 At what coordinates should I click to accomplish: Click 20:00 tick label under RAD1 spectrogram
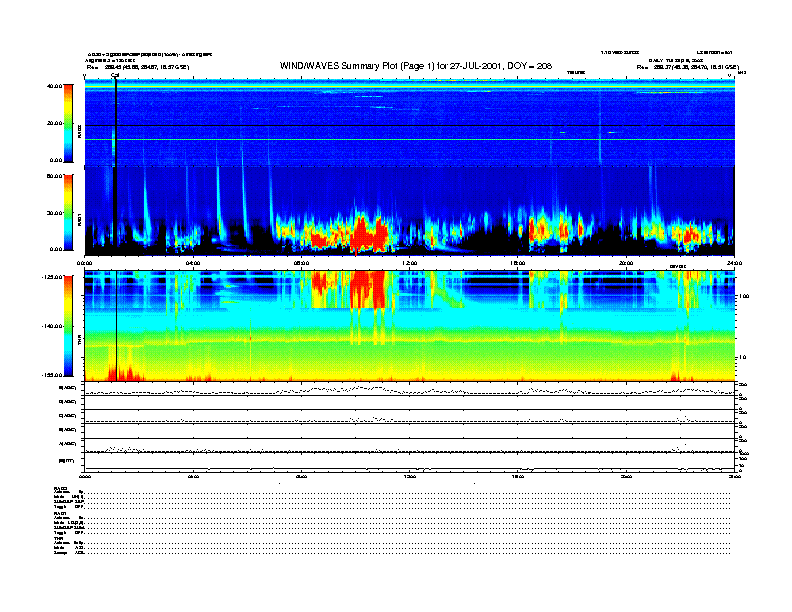pyautogui.click(x=626, y=263)
